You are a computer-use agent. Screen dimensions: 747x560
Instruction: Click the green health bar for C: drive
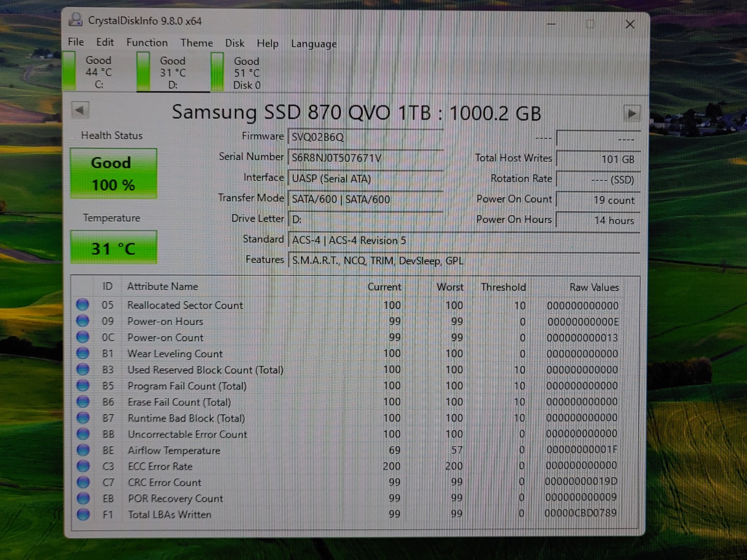click(68, 72)
